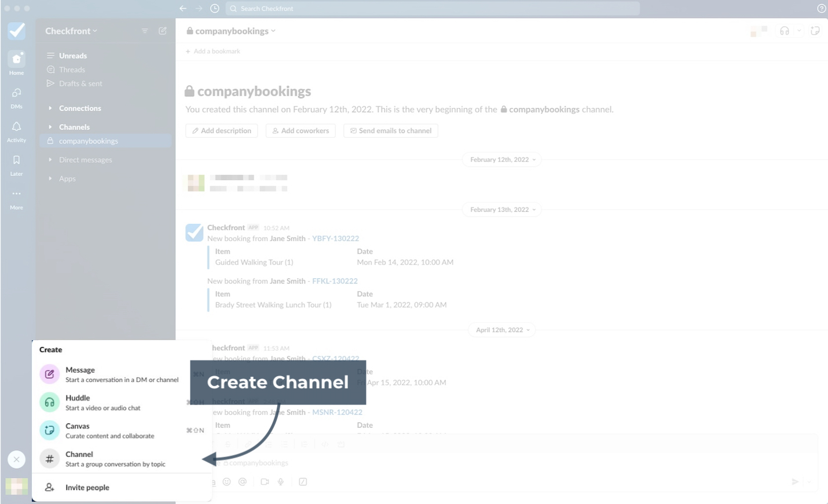This screenshot has height=504, width=828.
Task: Open booking link FFKL-130222
Action: point(335,281)
